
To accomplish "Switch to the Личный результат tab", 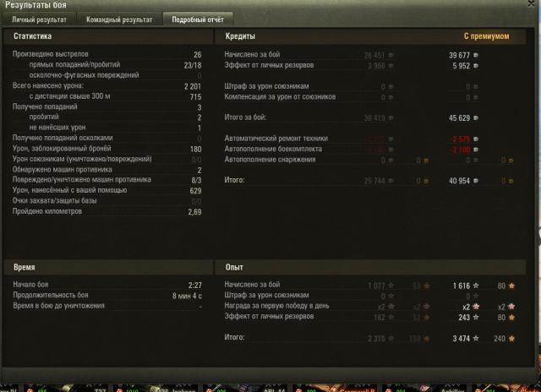I will (x=39, y=19).
